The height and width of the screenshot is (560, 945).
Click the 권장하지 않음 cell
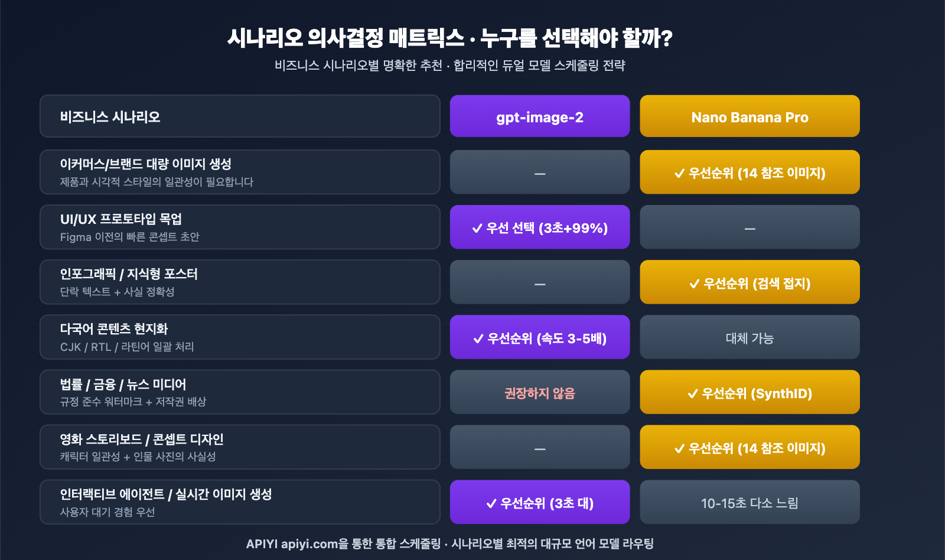[539, 393]
